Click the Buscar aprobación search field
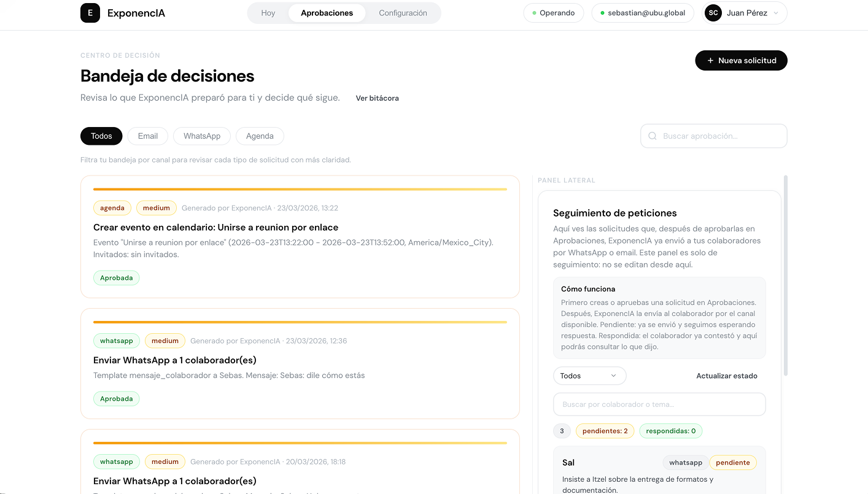The image size is (868, 494). [719, 136]
